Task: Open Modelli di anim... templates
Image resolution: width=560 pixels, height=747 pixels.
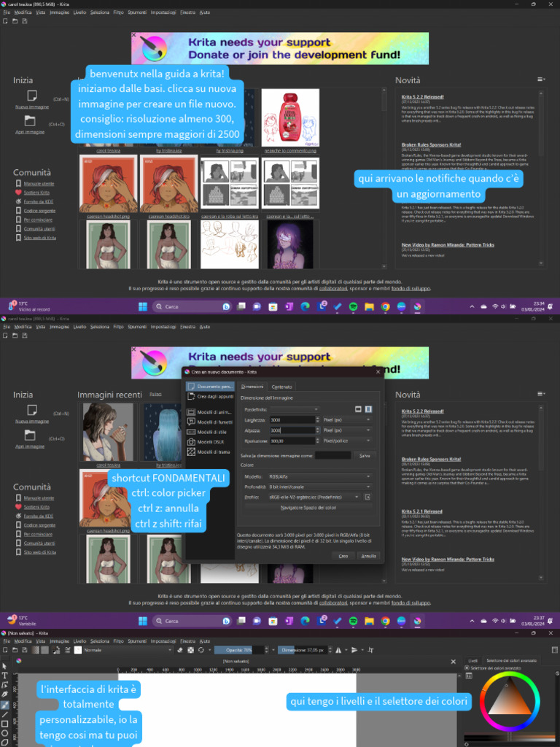Action: click(x=209, y=412)
